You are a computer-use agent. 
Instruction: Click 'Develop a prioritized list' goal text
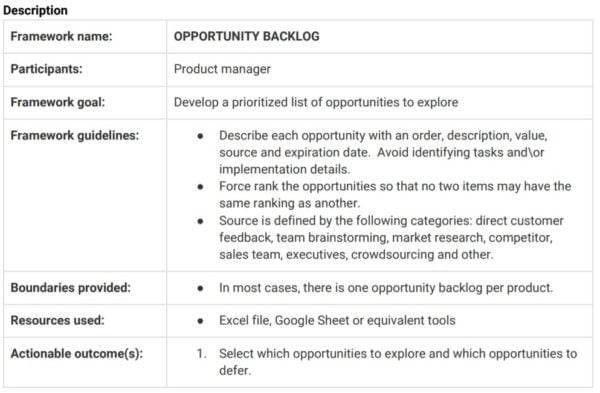(316, 102)
